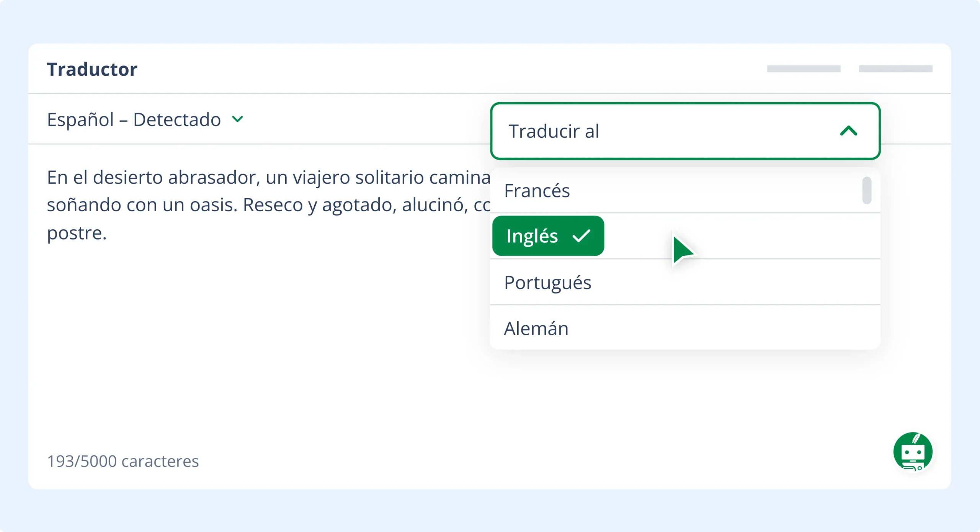This screenshot has height=532, width=980.
Task: Open the robot writing assistant icon
Action: coord(913,452)
